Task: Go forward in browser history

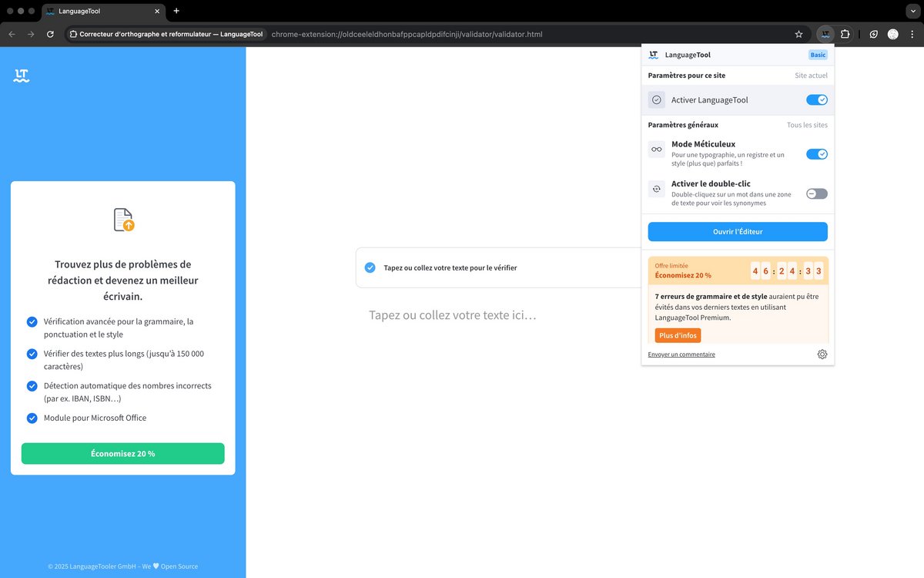Action: 31,34
